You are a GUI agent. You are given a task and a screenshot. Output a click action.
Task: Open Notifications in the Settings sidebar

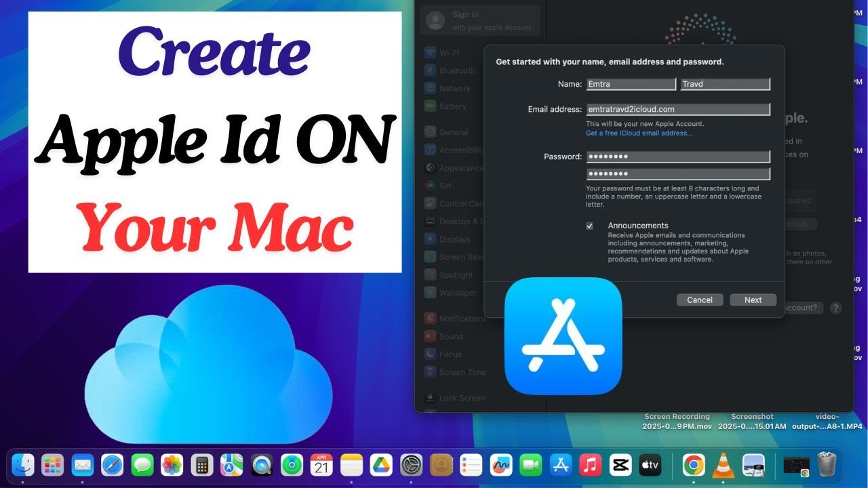tap(454, 319)
